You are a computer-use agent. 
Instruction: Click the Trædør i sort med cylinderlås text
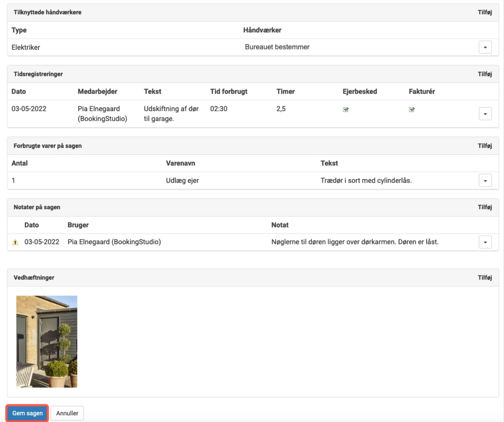(x=366, y=180)
